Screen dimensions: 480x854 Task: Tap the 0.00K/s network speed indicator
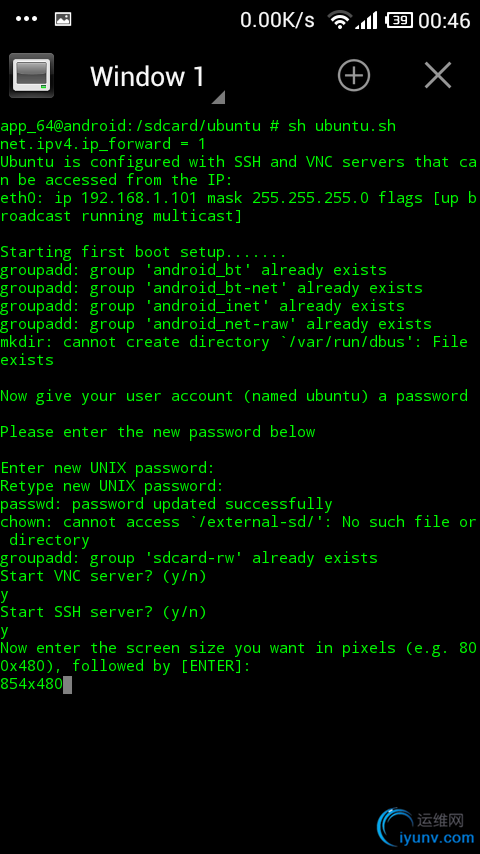click(277, 21)
